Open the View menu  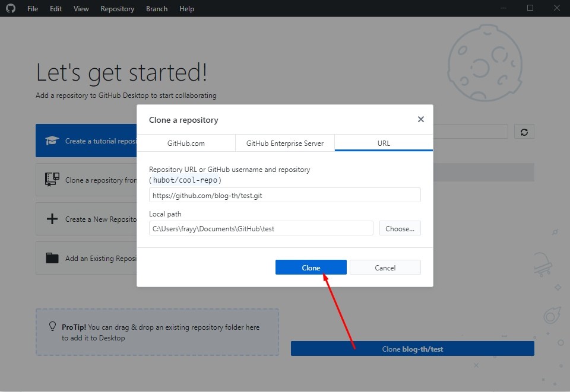click(x=81, y=9)
